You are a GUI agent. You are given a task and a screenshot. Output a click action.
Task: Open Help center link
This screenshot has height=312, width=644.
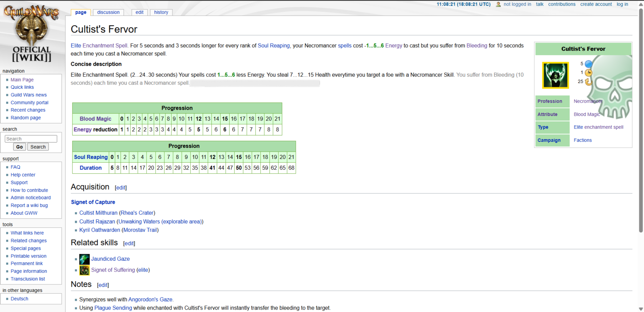point(23,175)
